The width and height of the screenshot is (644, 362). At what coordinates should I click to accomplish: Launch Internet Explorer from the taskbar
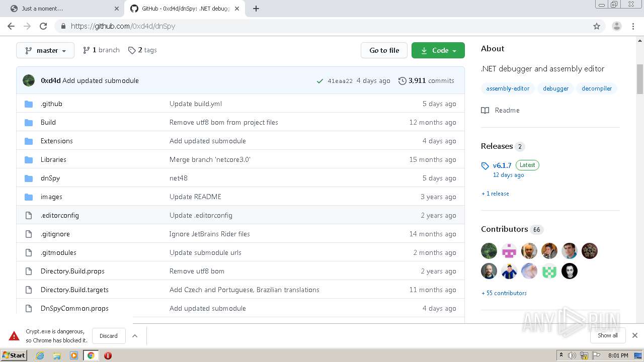pos(40,355)
